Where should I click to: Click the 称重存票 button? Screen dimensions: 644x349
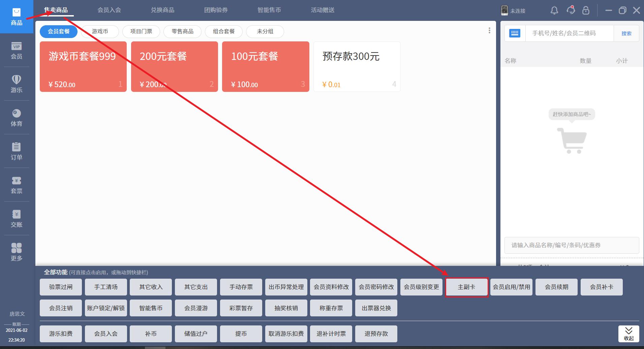[x=331, y=308]
